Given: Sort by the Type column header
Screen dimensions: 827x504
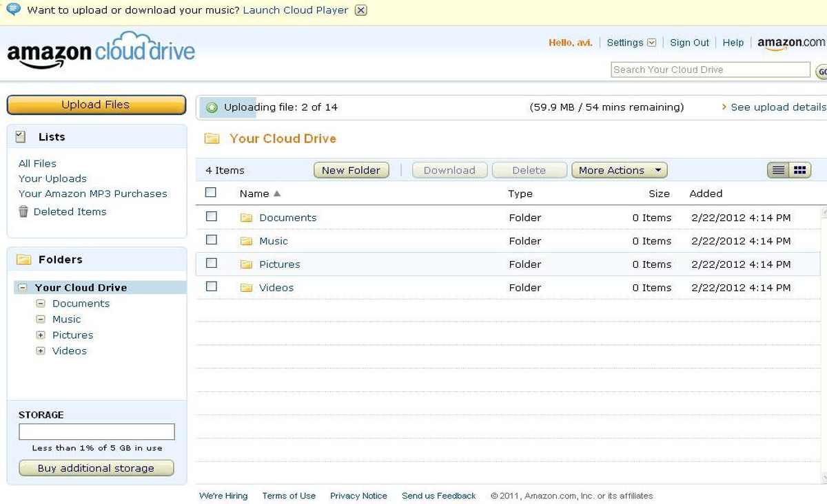Looking at the screenshot, I should pyautogui.click(x=520, y=193).
